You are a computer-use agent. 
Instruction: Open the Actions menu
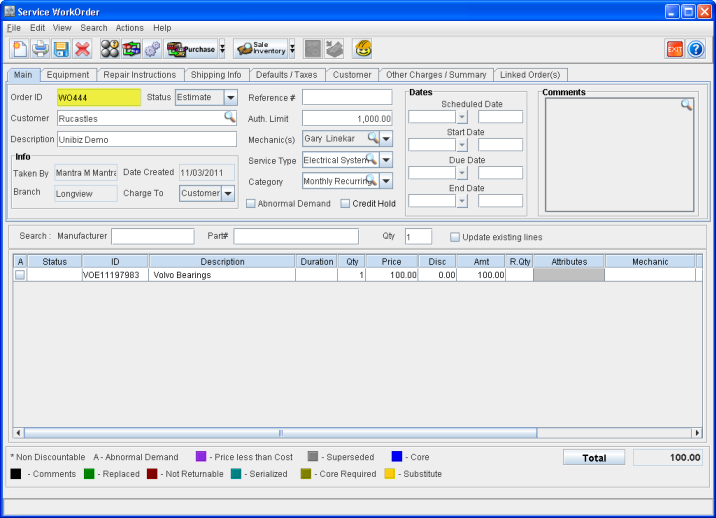pos(130,28)
